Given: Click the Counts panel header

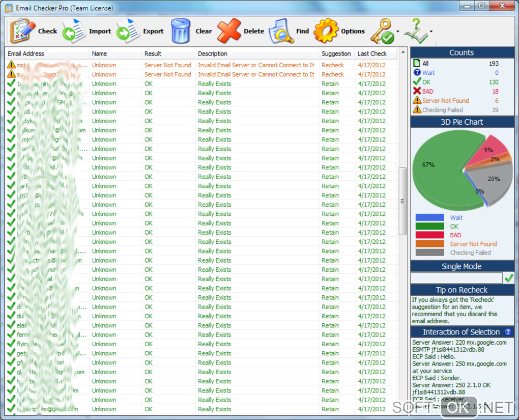Looking at the screenshot, I should tap(462, 52).
